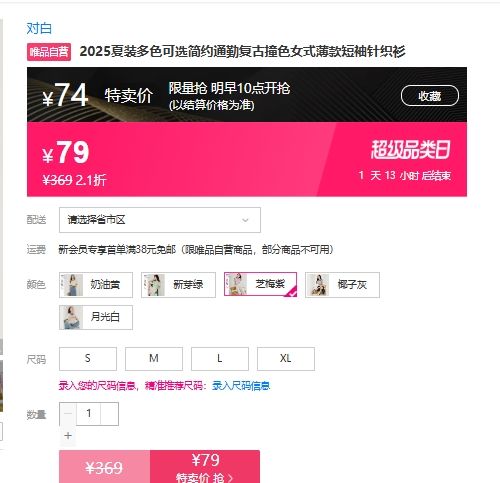This screenshot has width=500, height=483.
Task: Click the 唯品自营 badge icon
Action: (x=49, y=52)
